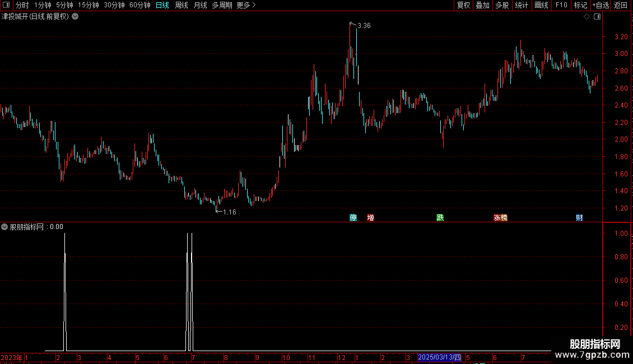This screenshot has height=364, width=633.
Task: Select the 30分钟 period
Action: (x=114, y=5)
